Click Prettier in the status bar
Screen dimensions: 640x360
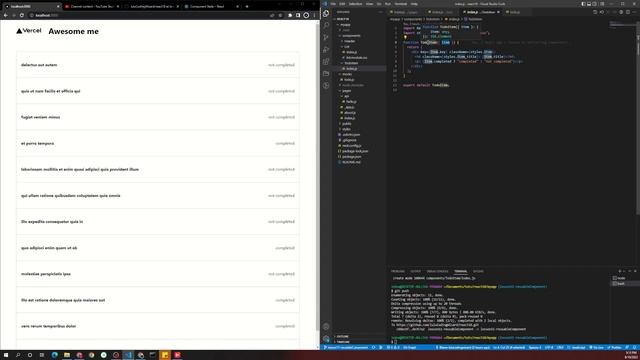tap(614, 347)
